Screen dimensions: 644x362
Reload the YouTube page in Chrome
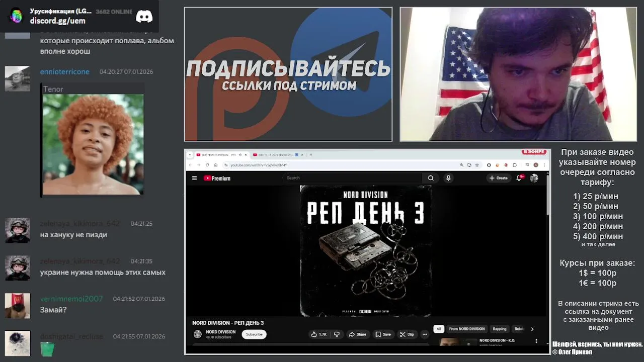point(207,165)
